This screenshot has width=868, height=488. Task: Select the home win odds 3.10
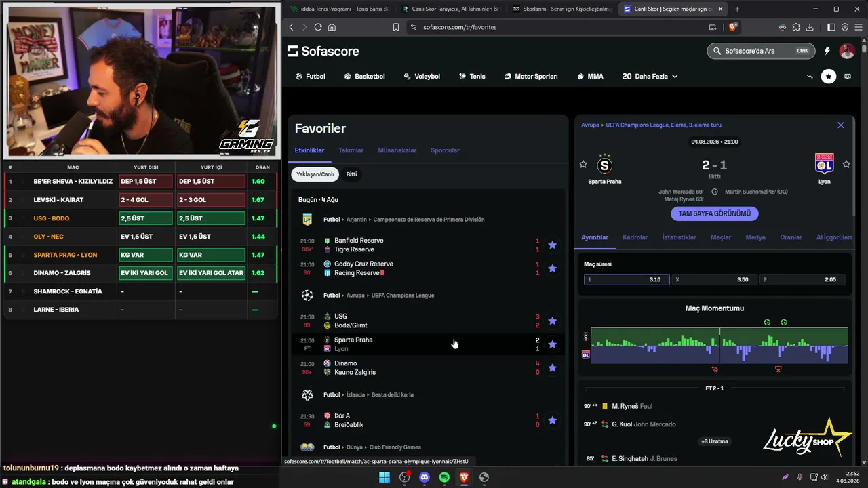[x=627, y=279]
